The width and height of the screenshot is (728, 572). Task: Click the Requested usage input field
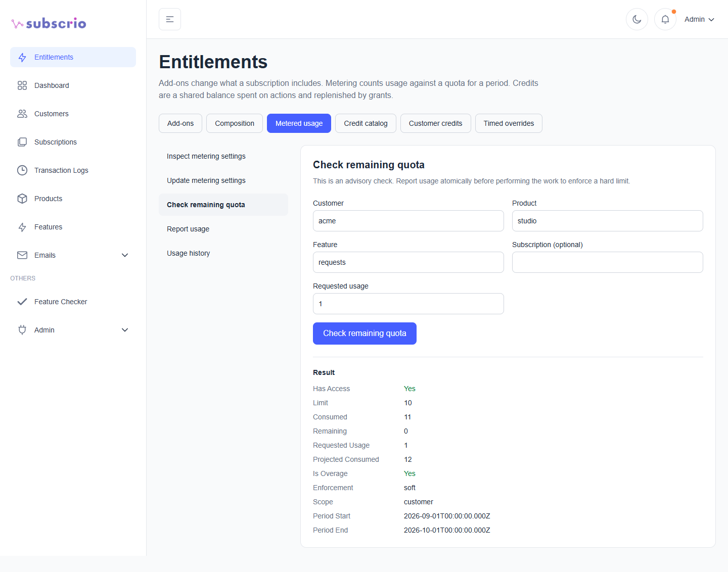tap(408, 304)
